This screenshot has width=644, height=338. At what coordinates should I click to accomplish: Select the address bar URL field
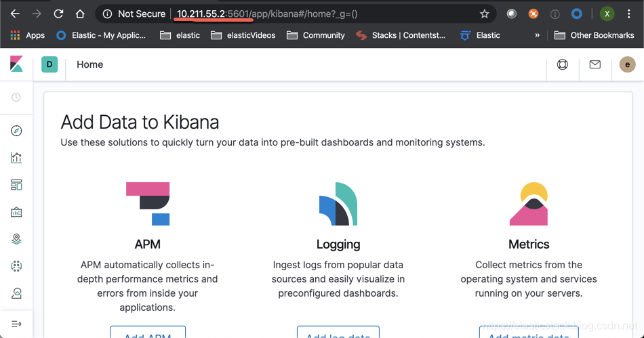click(x=296, y=14)
